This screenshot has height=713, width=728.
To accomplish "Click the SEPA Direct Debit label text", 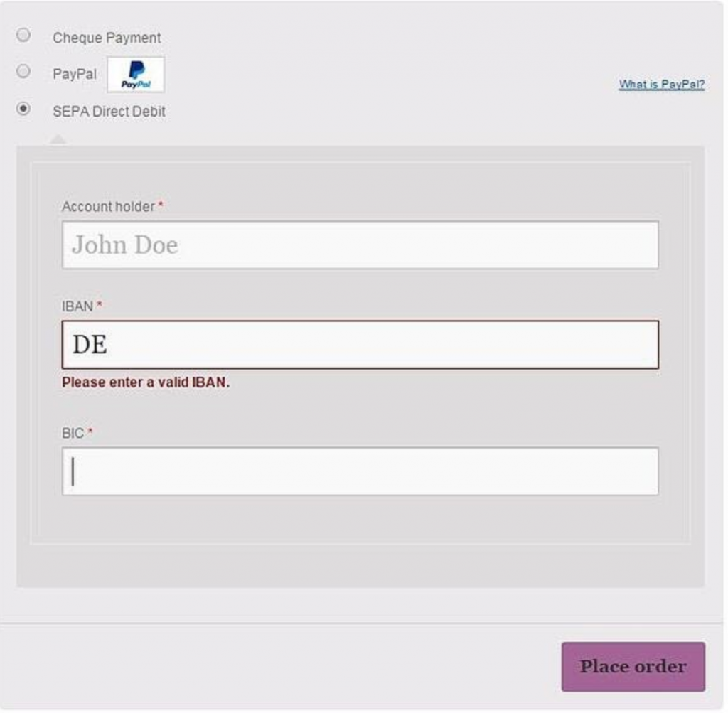I will click(109, 112).
